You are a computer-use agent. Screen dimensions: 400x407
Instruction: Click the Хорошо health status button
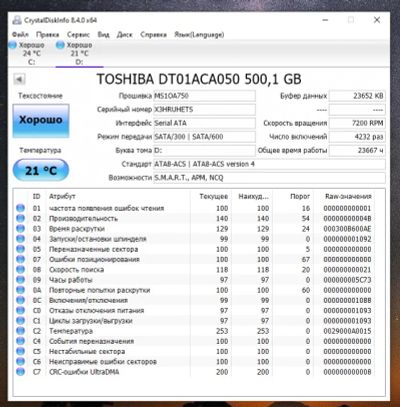(x=41, y=120)
